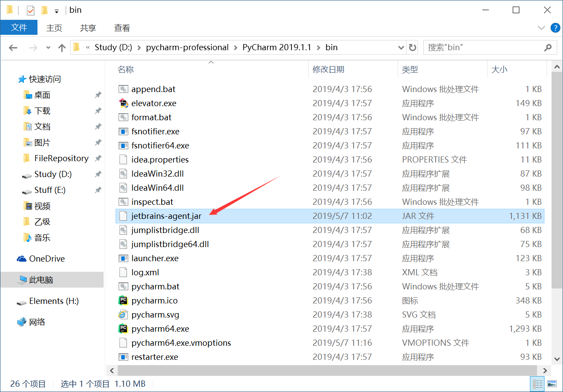The width and height of the screenshot is (563, 392).
Task: Select the fsnotifier64.exe file
Action: (x=330, y=145)
